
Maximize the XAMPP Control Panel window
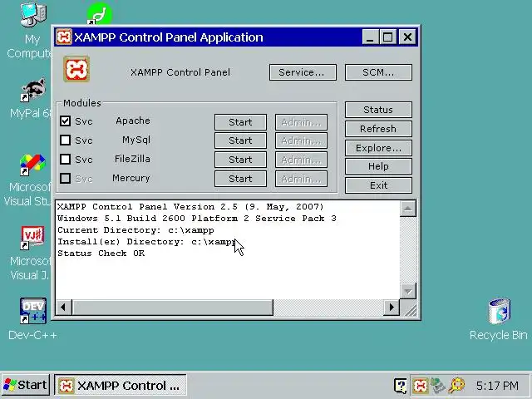pyautogui.click(x=388, y=37)
